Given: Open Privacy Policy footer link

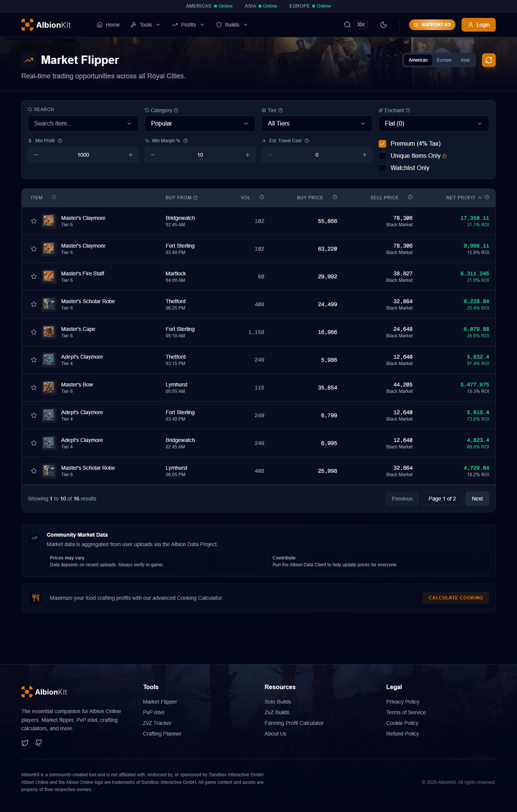Looking at the screenshot, I should [403, 702].
